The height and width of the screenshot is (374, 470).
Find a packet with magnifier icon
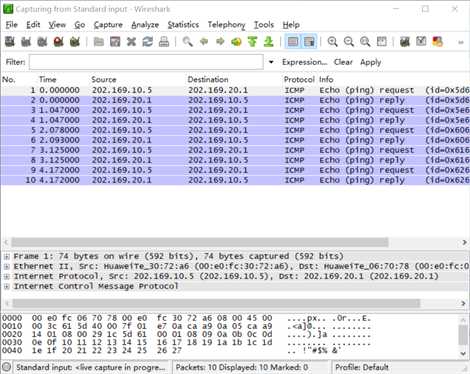[x=187, y=42]
